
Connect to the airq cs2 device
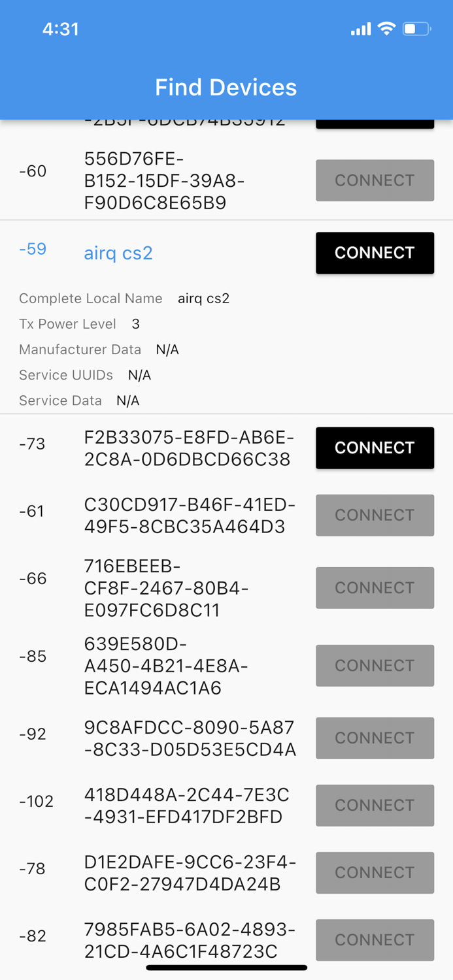[x=375, y=253]
